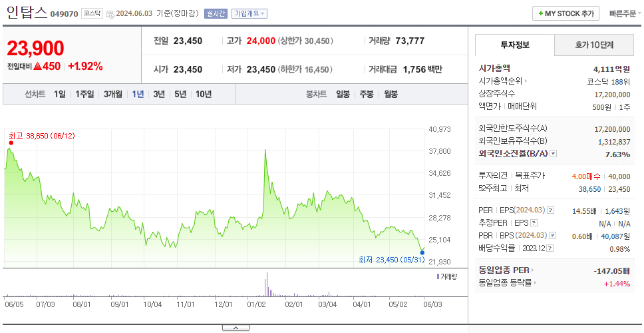Click arrow icon beside 동일업종 PER
Screen dimensions: 644x333
(532, 270)
